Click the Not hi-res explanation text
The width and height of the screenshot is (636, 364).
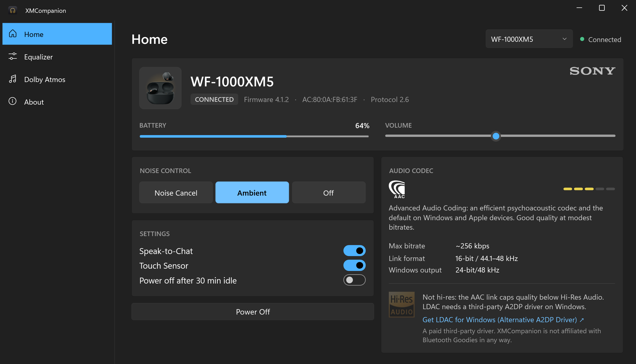pyautogui.click(x=513, y=302)
